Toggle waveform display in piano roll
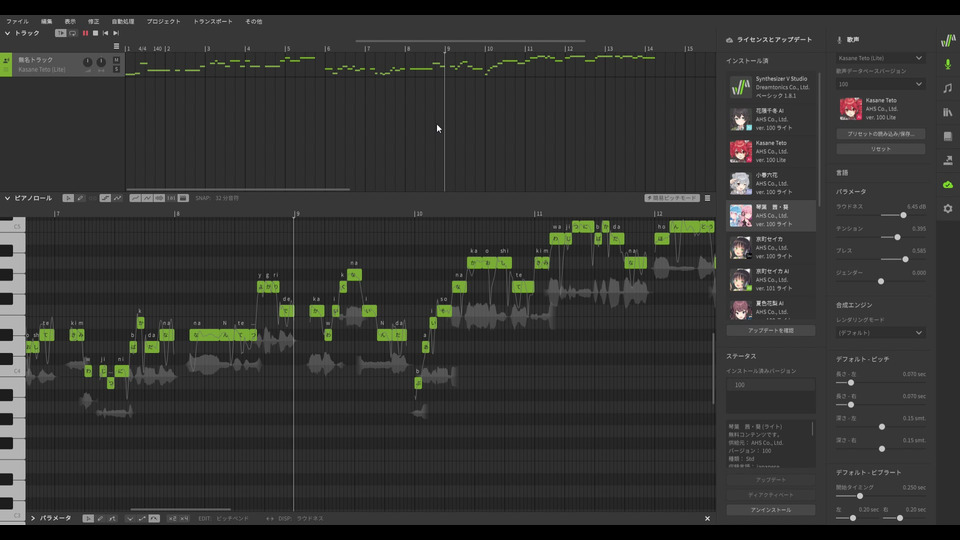Viewport: 960px width, 540px height. coord(159,198)
